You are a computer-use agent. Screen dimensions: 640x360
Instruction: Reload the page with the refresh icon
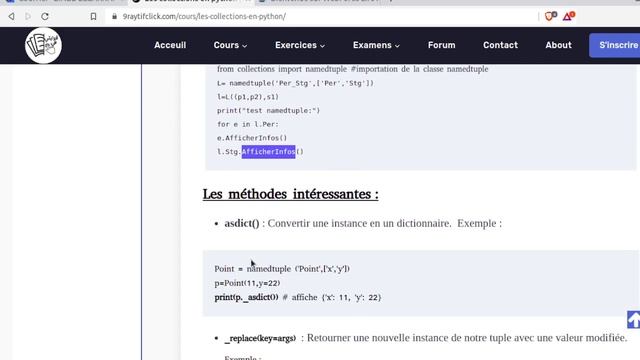point(45,16)
